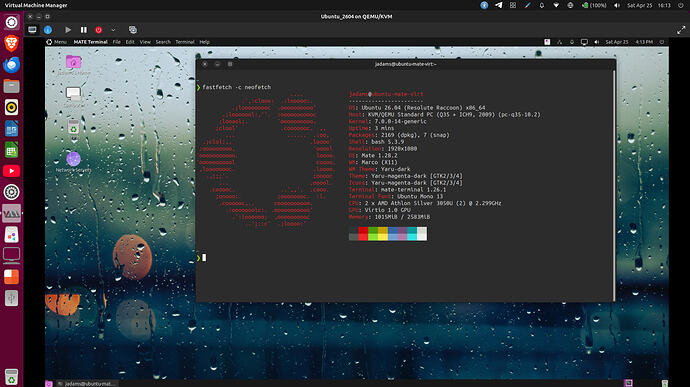Open the guest network indicator icon
This screenshot has height=387, width=690.
coord(559,42)
